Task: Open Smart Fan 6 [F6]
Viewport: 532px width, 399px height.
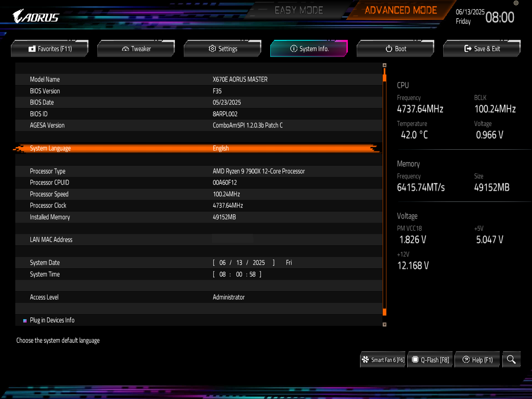Action: pos(383,360)
